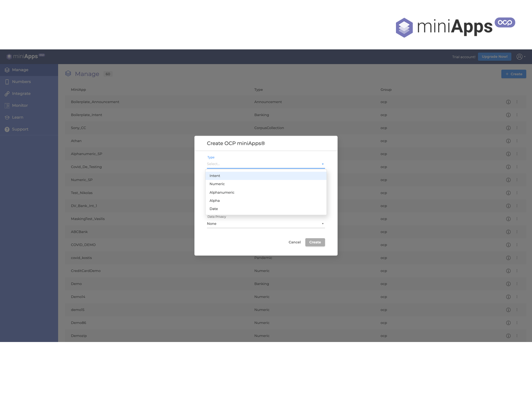The width and height of the screenshot is (532, 399).
Task: Cancel the Create miniApps dialog
Action: pyautogui.click(x=294, y=242)
